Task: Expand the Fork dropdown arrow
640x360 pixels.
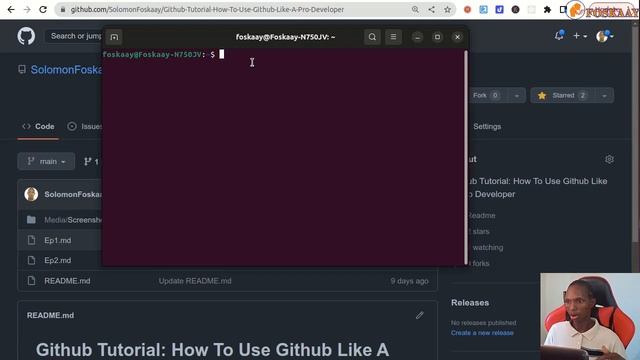Action: coord(516,96)
